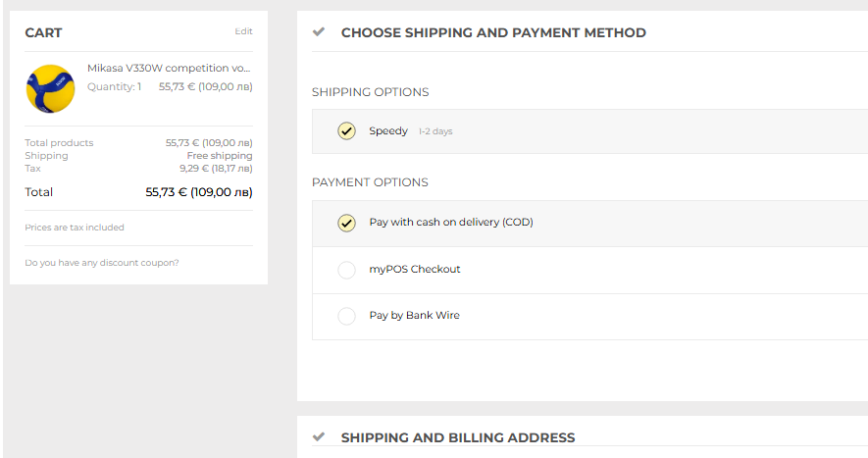
Task: Choose the myPOS Checkout radio button
Action: (346, 270)
